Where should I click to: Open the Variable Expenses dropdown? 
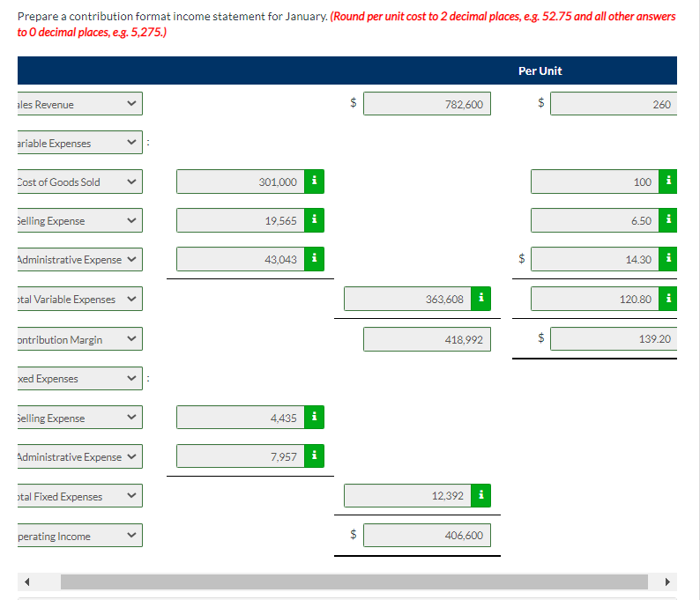pyautogui.click(x=80, y=143)
